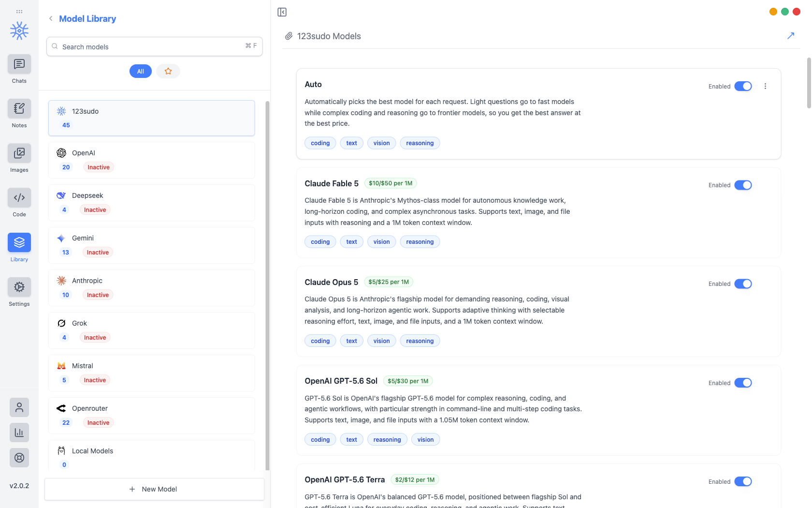This screenshot has height=508, width=812.
Task: Disable the Auto model toggle
Action: coord(743,86)
